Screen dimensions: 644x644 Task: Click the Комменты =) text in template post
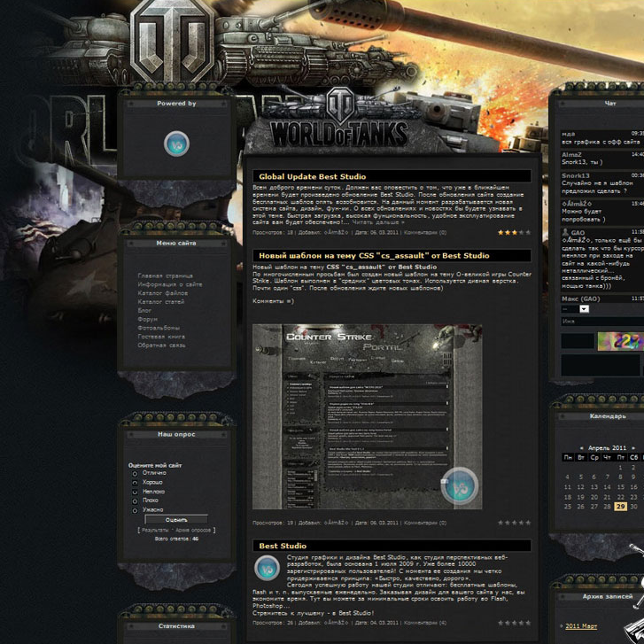click(x=273, y=301)
